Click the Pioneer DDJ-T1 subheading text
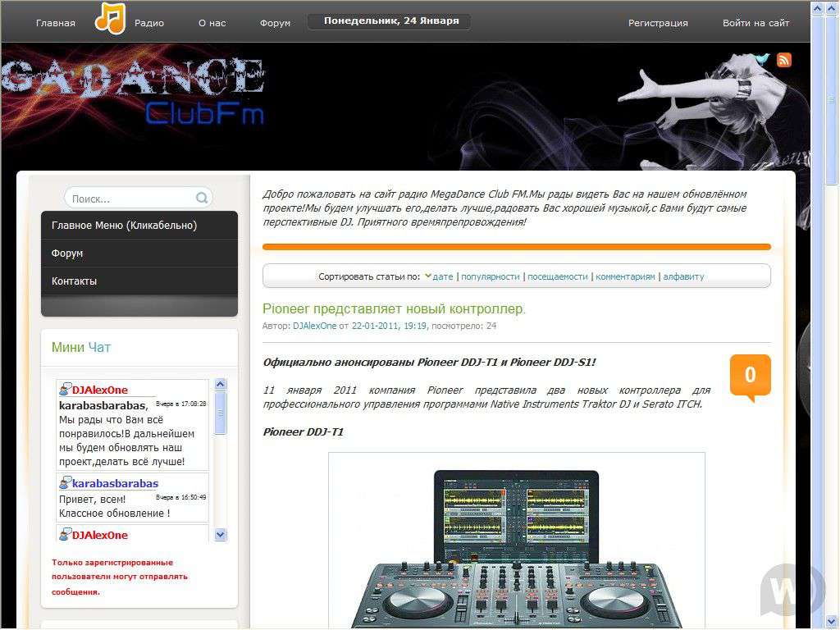This screenshot has height=630, width=840. coord(304,431)
